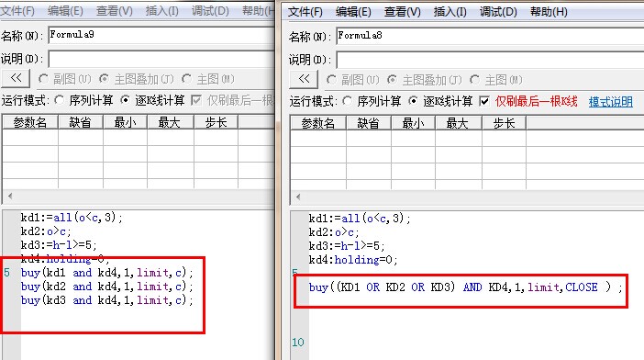Collapse panel with << button in Formula8 window
Image resolution: width=644 pixels, height=360 pixels.
pos(304,79)
